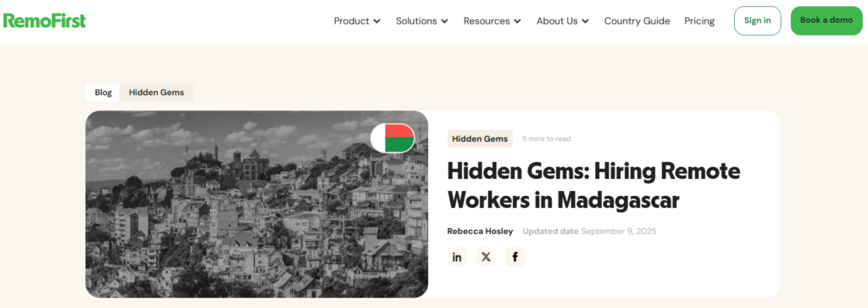
Task: Expand the Solutions dropdown chevron
Action: pos(444,21)
